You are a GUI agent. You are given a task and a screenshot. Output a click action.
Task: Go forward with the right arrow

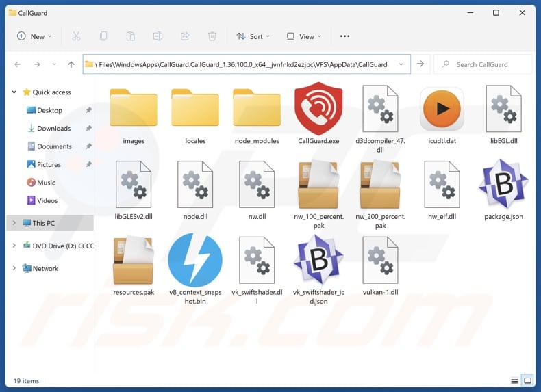[37, 64]
